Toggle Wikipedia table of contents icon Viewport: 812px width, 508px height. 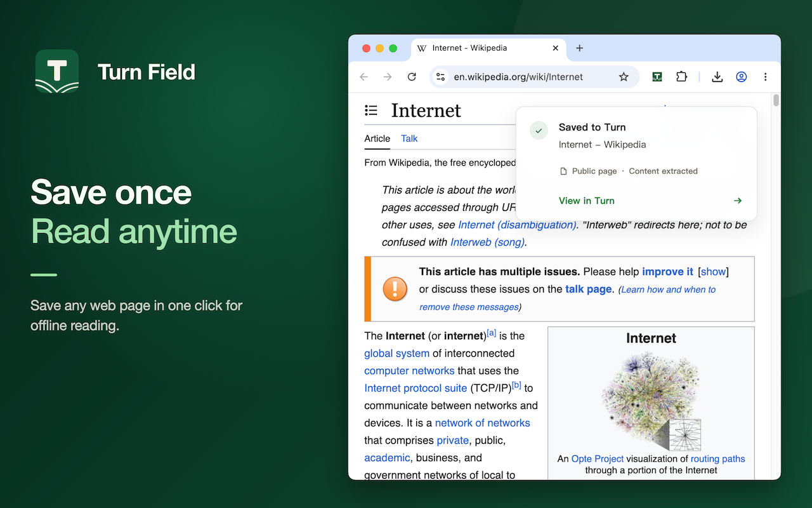coord(371,110)
